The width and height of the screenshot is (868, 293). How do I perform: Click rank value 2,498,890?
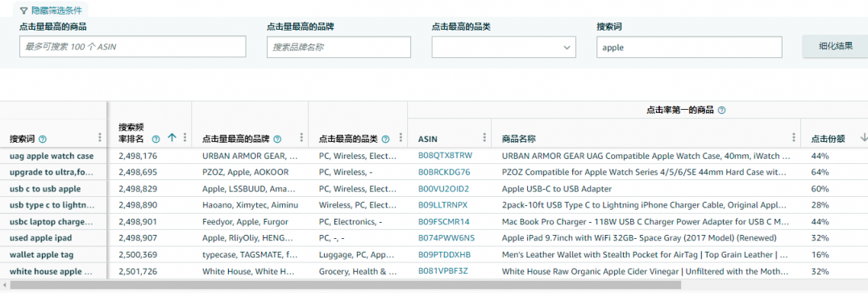point(137,205)
